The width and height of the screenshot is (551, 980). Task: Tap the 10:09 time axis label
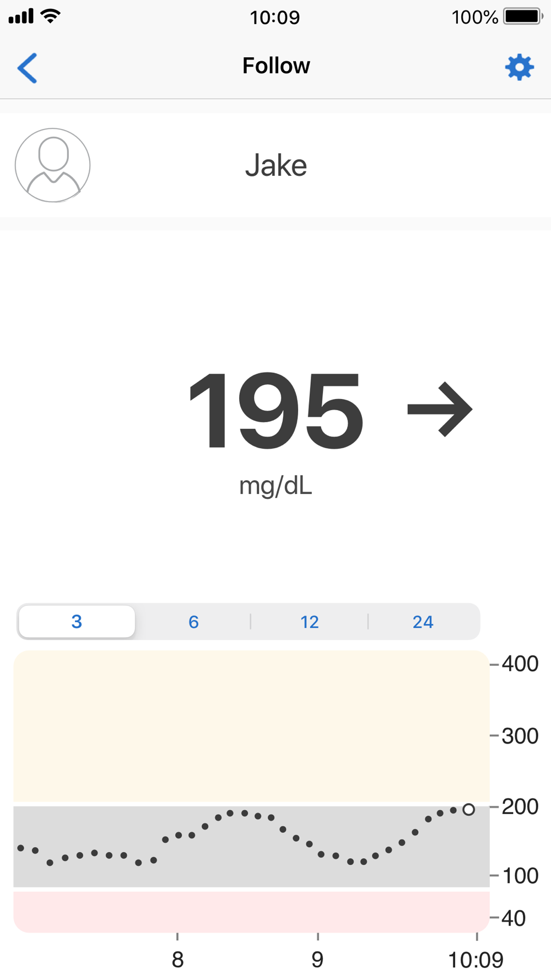476,960
